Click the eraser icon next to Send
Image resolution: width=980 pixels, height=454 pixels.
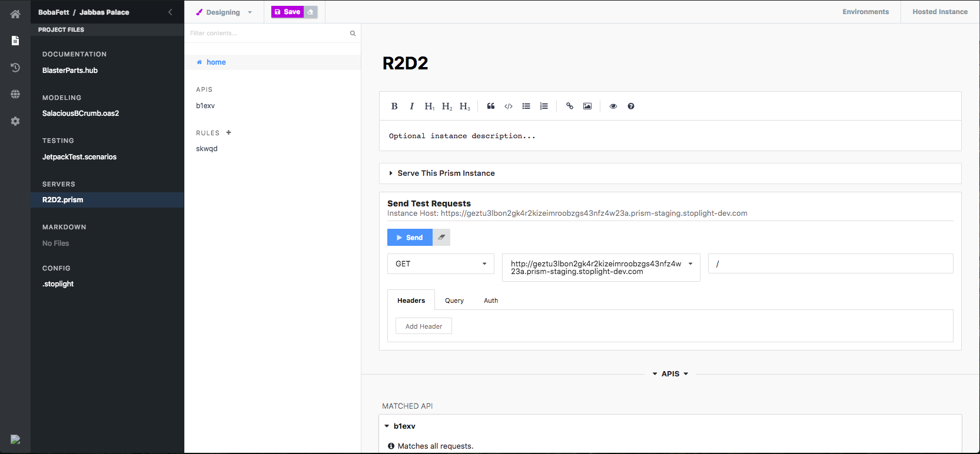(441, 238)
